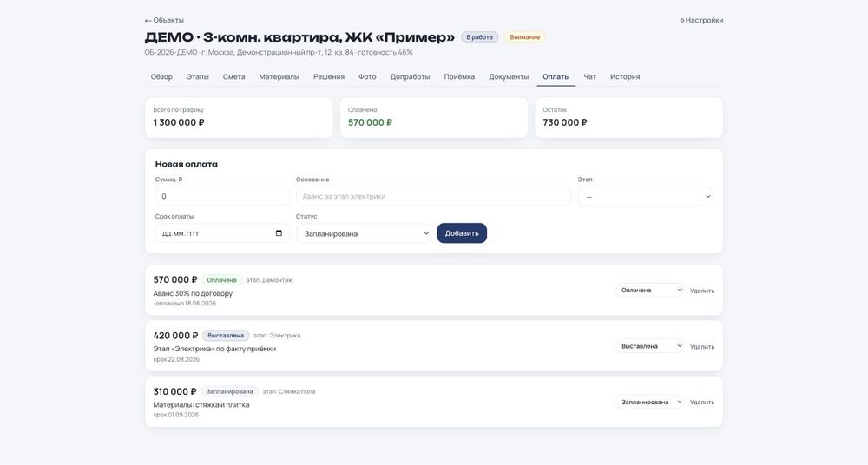
Task: Click the green 570 000 ₽ paid amount
Action: tap(371, 122)
